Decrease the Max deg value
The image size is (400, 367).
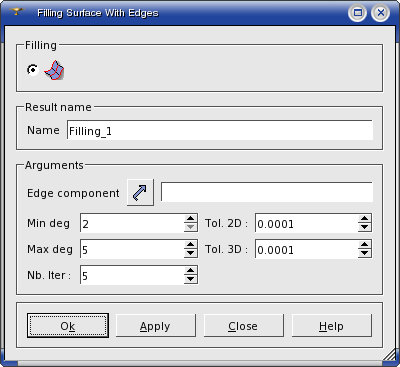[x=190, y=253]
